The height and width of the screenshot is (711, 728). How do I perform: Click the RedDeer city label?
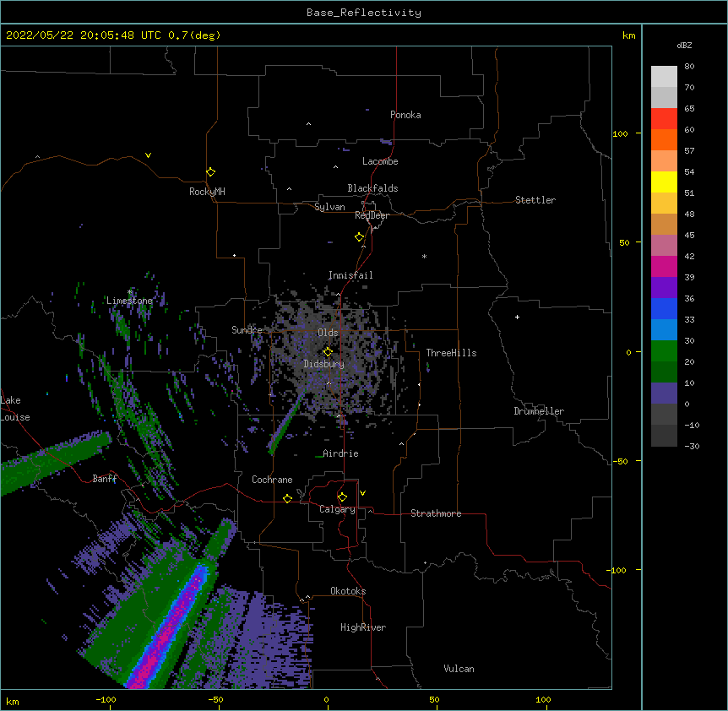[372, 215]
